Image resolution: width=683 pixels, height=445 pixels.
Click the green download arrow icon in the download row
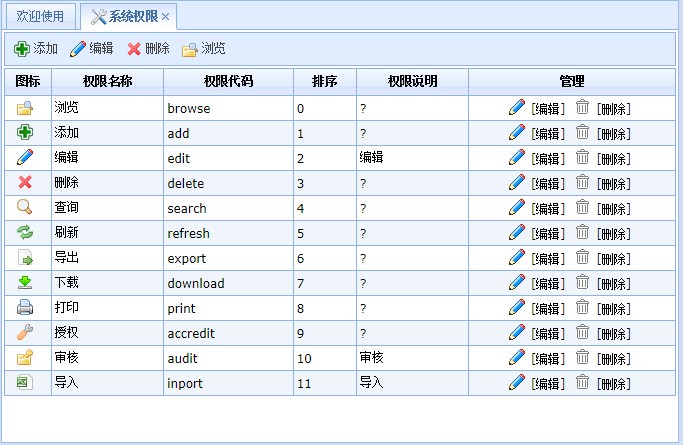click(x=25, y=282)
